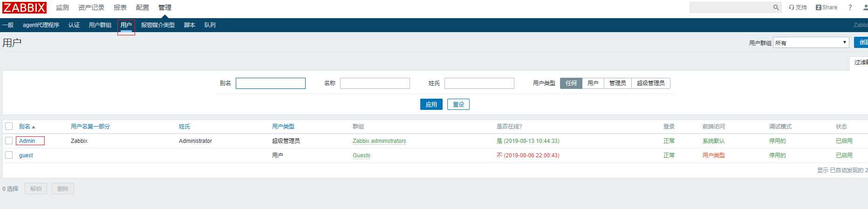Open 配置 top menu
868x209 pixels.
coord(143,7)
